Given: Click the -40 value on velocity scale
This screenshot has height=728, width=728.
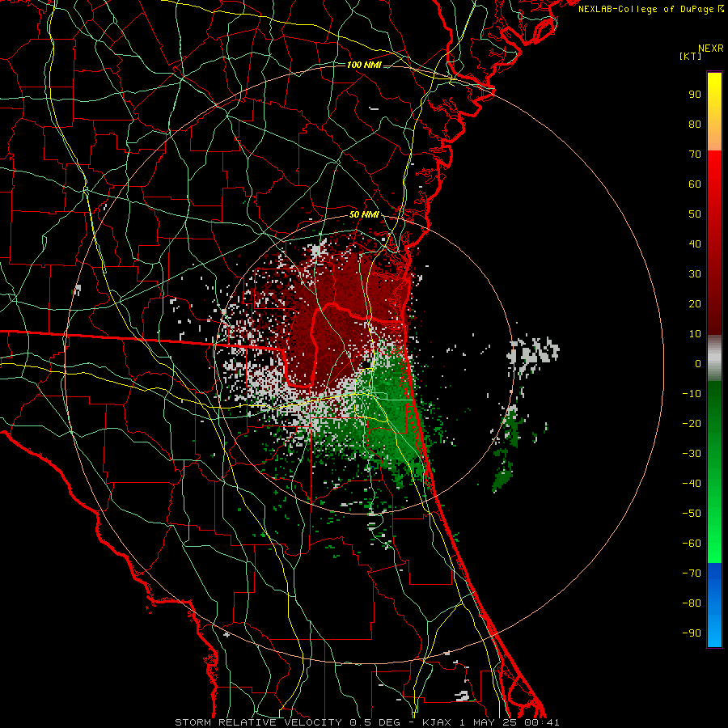Looking at the screenshot, I should 692,484.
